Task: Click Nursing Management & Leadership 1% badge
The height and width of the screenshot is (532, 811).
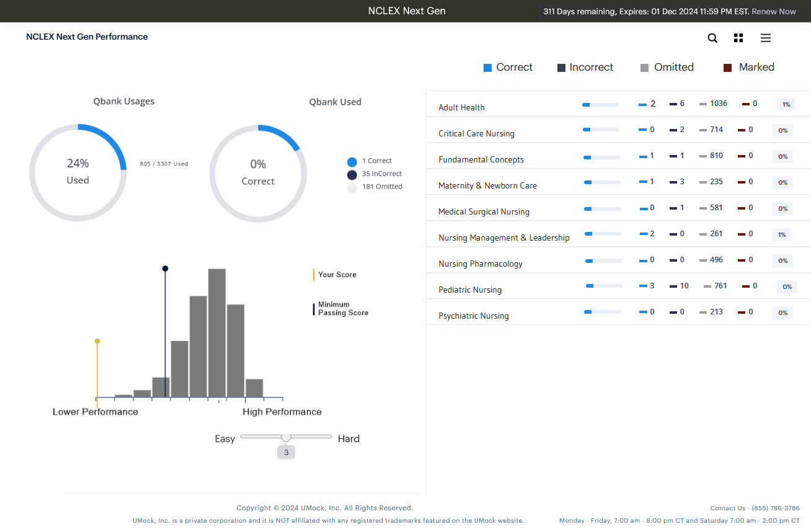Action: tap(782, 234)
